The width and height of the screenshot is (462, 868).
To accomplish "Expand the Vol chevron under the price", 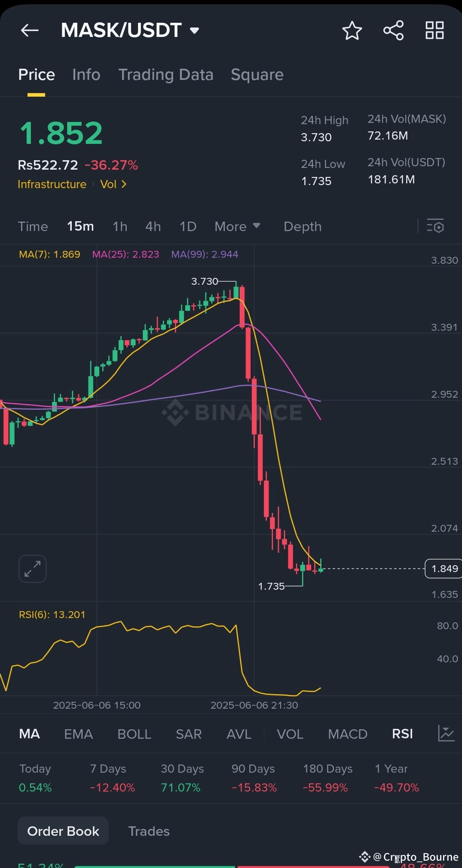I will pyautogui.click(x=114, y=184).
